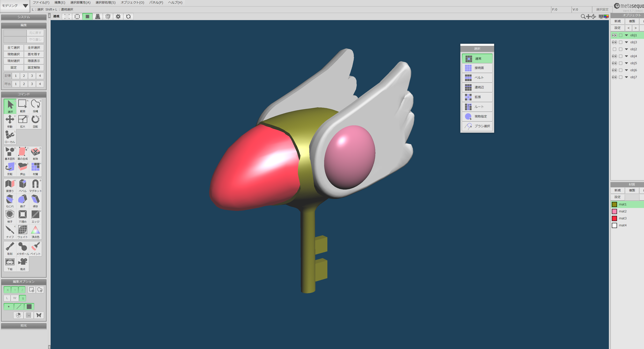This screenshot has width=644, height=349.
Task: Open the 編集(E) menu
Action: point(60,3)
